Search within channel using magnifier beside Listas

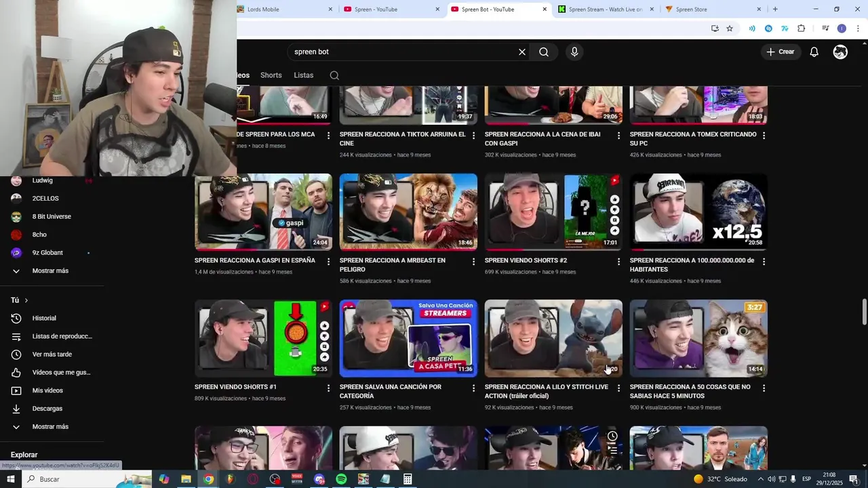pyautogui.click(x=334, y=75)
